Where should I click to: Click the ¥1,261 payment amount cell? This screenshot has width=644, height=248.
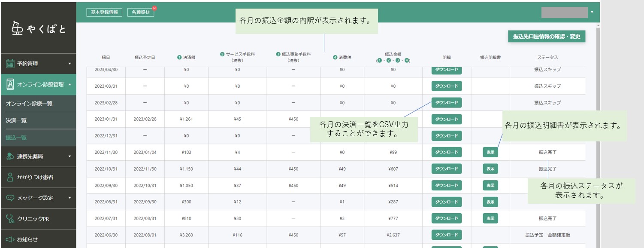(186, 119)
